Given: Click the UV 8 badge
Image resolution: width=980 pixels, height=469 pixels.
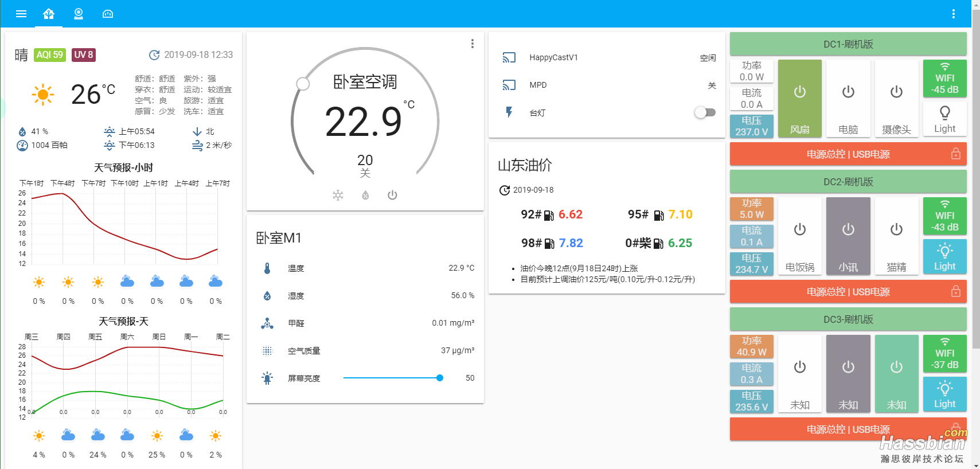Looking at the screenshot, I should coord(84,54).
